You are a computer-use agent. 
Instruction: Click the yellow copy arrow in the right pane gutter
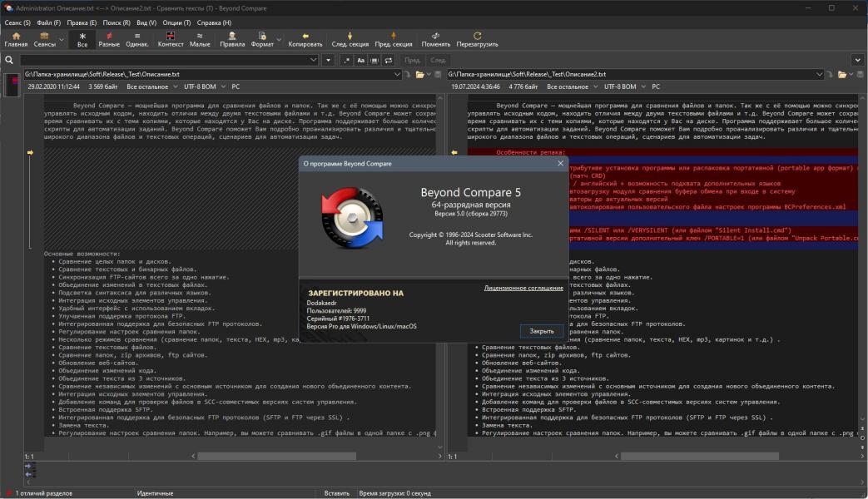click(454, 152)
